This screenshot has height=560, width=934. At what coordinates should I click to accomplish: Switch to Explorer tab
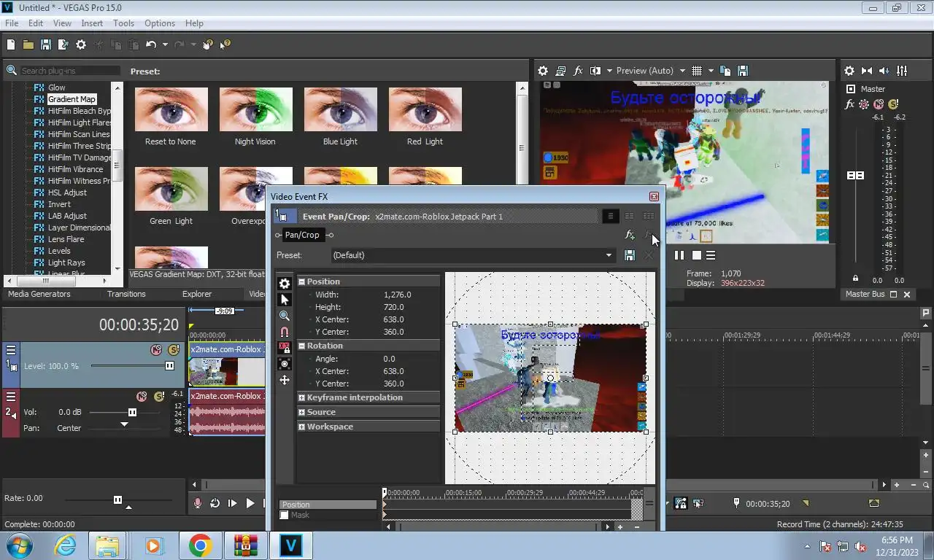[x=197, y=294]
